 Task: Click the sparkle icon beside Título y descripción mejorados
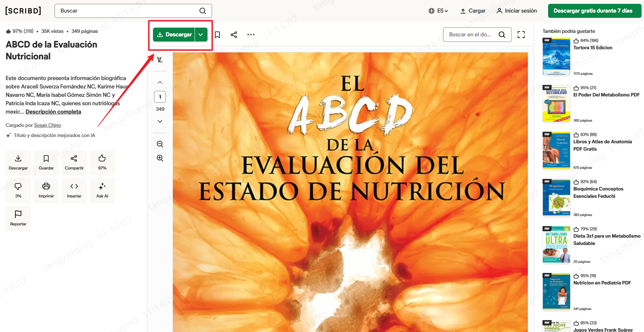8,135
